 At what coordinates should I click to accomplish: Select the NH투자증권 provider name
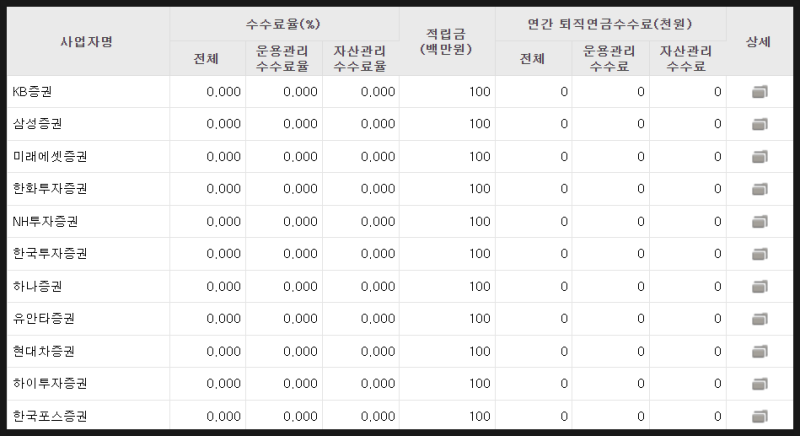45,221
